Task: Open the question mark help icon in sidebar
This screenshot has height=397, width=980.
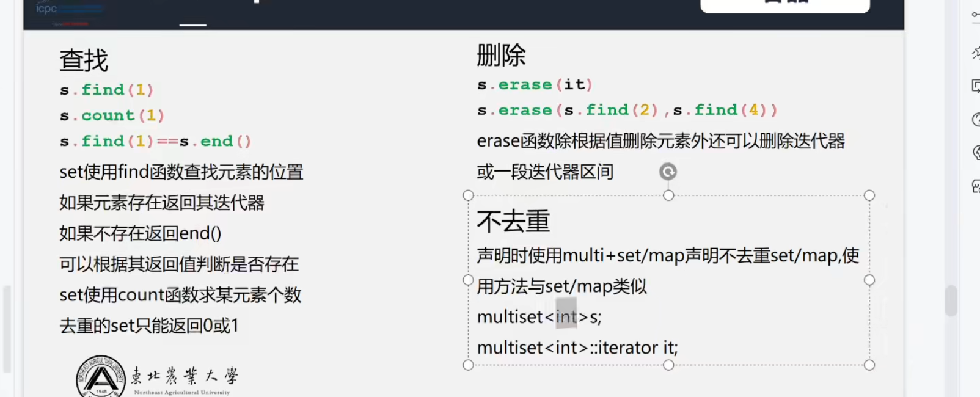Action: pyautogui.click(x=975, y=120)
